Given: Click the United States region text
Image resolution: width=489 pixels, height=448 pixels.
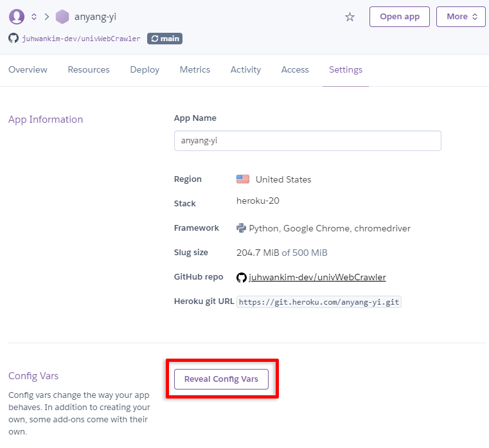Looking at the screenshot, I should 283,179.
